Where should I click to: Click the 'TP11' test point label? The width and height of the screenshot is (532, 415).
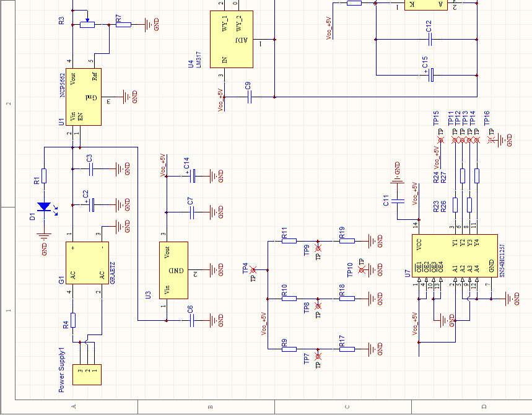click(451, 118)
